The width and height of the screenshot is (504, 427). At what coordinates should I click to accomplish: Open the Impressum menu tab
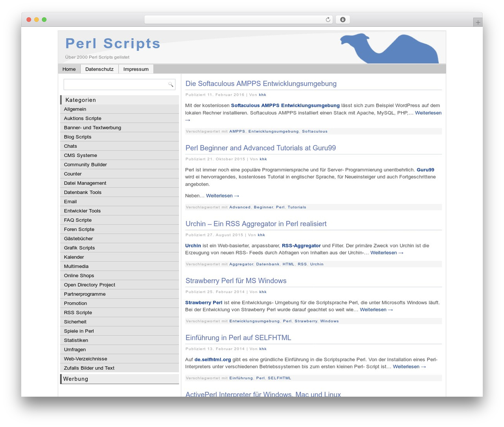(136, 69)
